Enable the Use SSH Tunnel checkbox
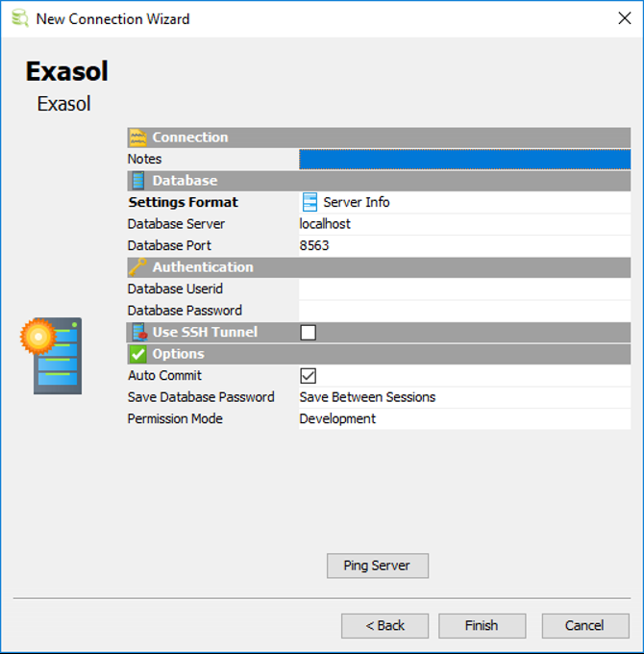 tap(308, 333)
